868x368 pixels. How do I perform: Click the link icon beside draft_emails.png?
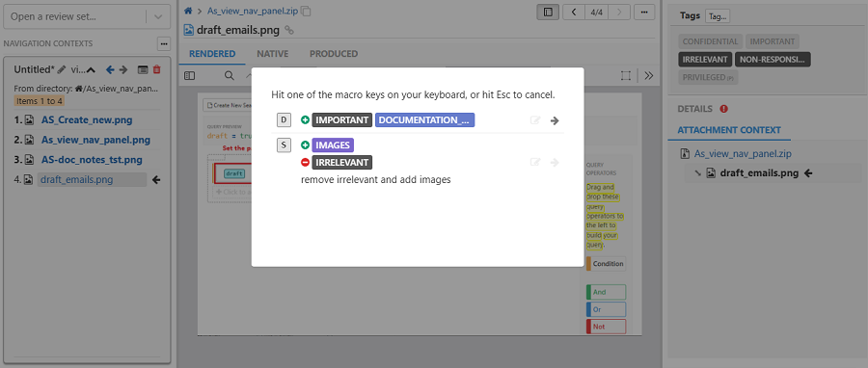pyautogui.click(x=288, y=30)
